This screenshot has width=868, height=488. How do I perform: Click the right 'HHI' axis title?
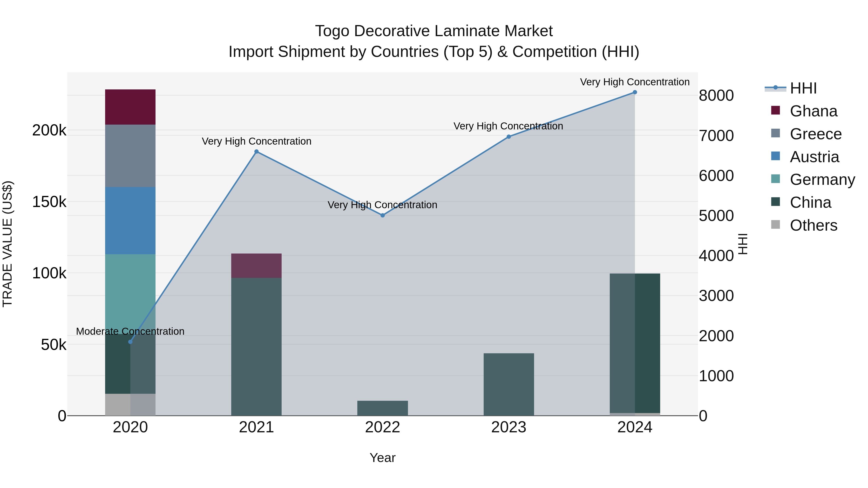coord(743,244)
